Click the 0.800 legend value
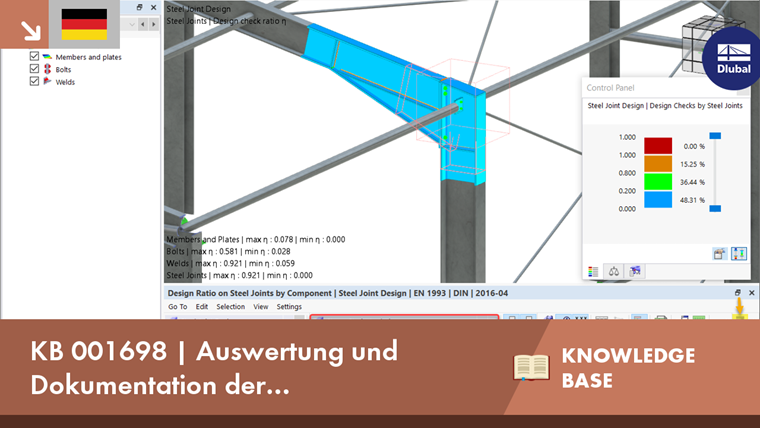Viewport: 760px width, 428px height. pyautogui.click(x=627, y=173)
